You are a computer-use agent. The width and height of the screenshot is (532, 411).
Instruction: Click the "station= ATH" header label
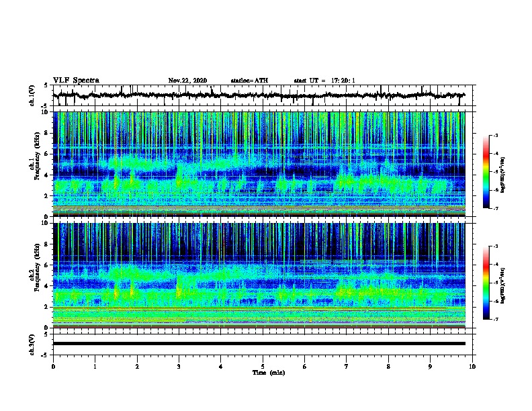(249, 81)
